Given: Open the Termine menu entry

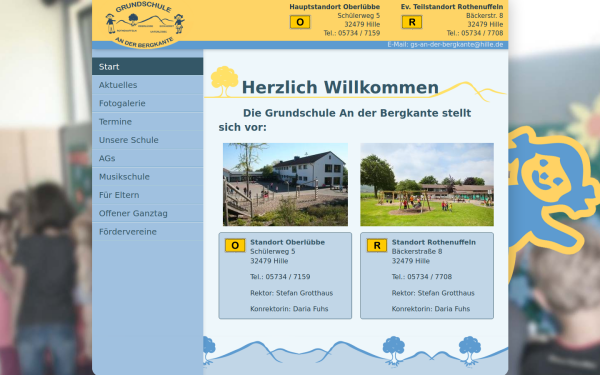Looking at the screenshot, I should [147, 122].
